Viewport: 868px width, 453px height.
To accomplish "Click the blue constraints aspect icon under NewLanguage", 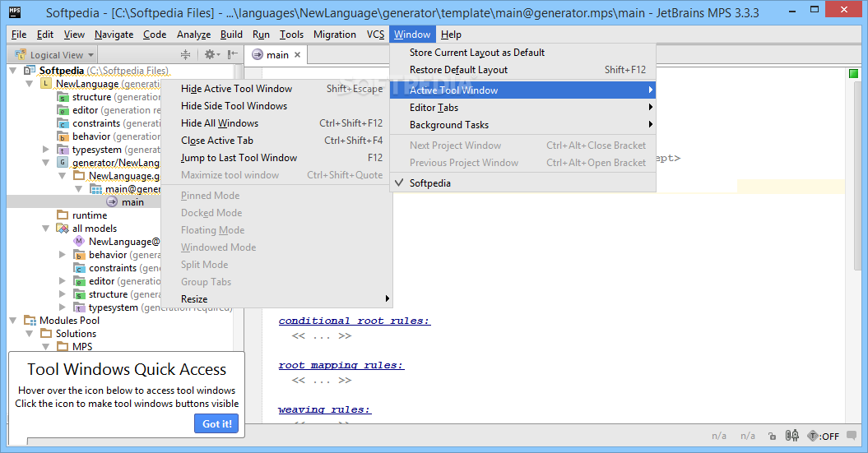I will click(x=63, y=123).
